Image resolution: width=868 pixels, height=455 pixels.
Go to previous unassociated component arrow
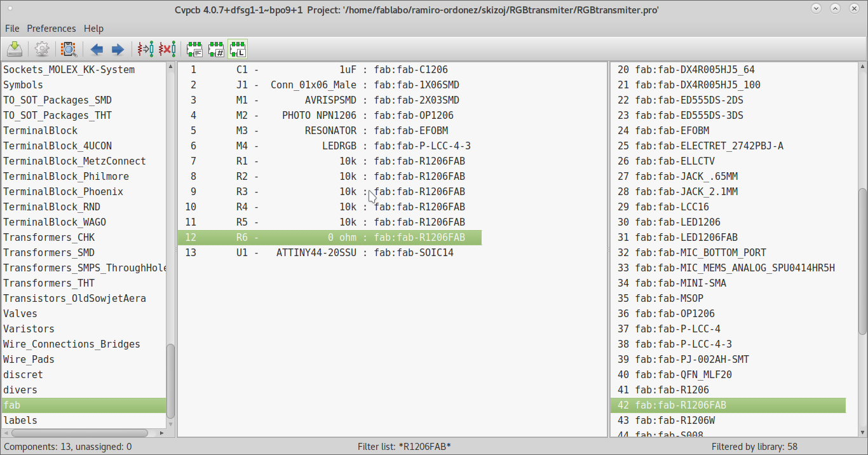pyautogui.click(x=97, y=49)
